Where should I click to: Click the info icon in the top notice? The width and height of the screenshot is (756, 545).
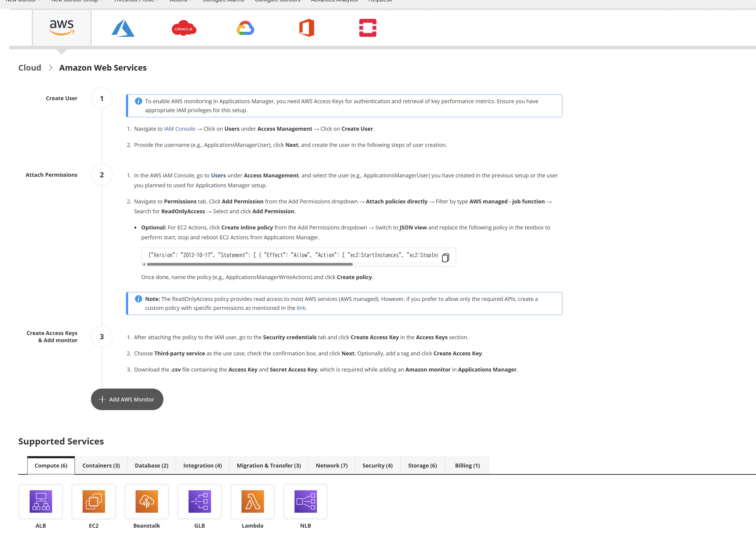click(x=138, y=101)
